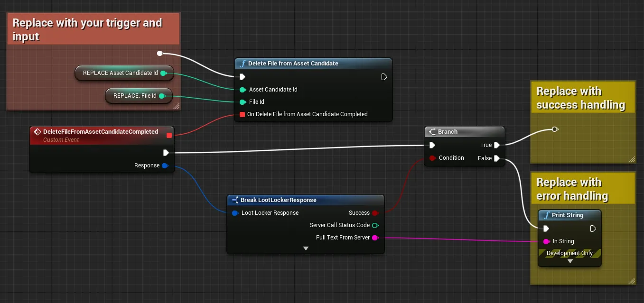Click the Break LootLockerResponse struct icon
Viewport: 644px width, 303px height.
[x=234, y=200]
